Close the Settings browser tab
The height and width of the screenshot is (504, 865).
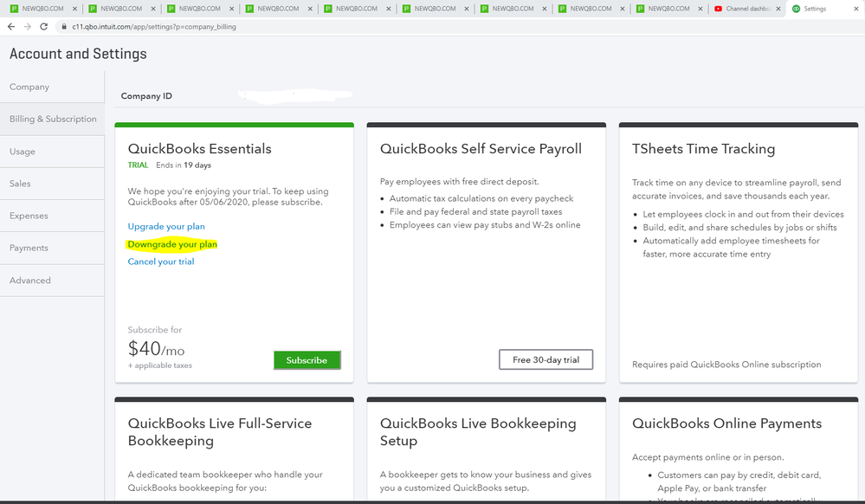click(856, 9)
